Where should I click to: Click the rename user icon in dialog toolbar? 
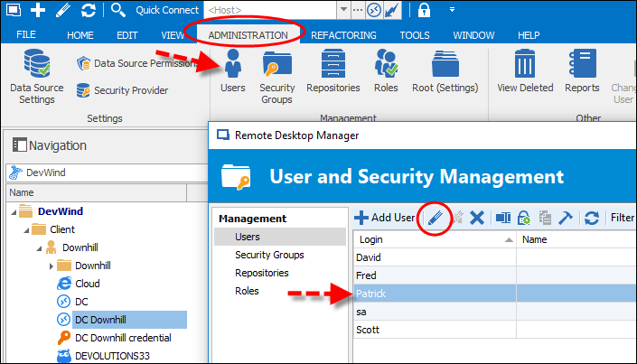(x=503, y=218)
